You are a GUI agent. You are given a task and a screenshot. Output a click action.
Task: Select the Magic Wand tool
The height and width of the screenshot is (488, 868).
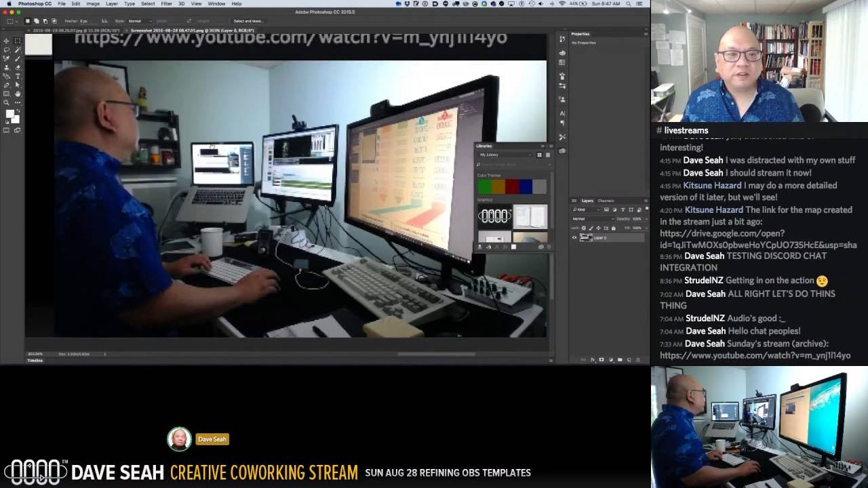[18, 49]
